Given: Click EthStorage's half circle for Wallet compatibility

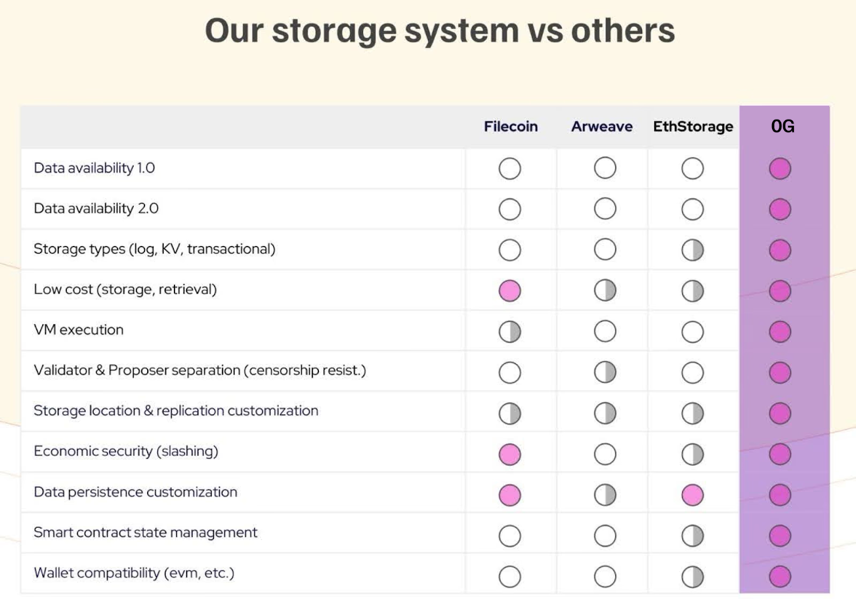Looking at the screenshot, I should click(693, 577).
